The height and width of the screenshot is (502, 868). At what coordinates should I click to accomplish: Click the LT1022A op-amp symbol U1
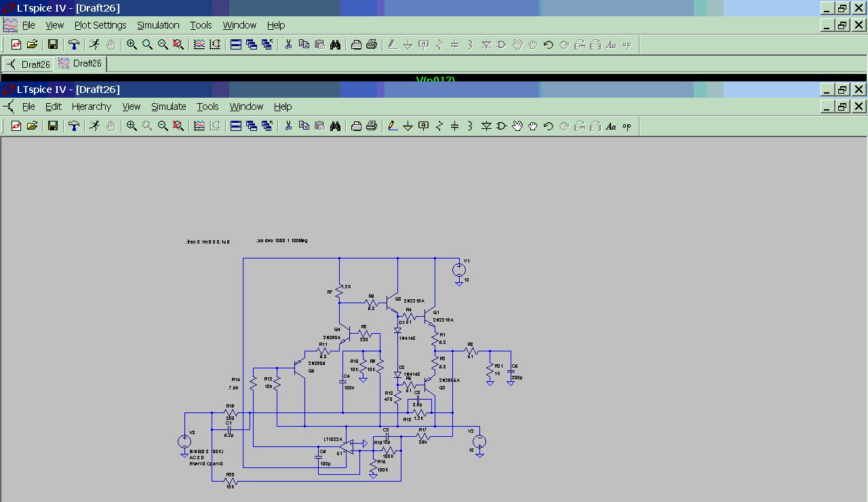(347, 445)
